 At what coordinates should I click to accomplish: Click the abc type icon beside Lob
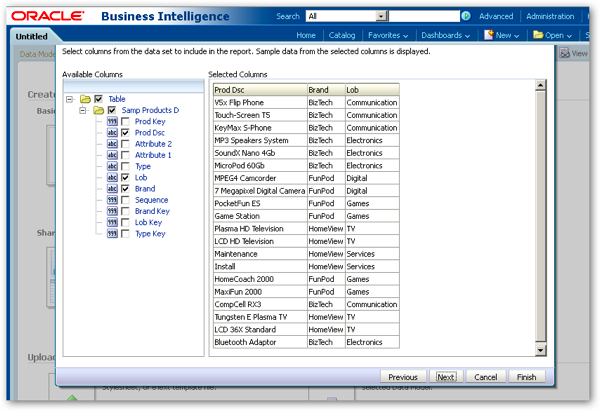pos(112,178)
